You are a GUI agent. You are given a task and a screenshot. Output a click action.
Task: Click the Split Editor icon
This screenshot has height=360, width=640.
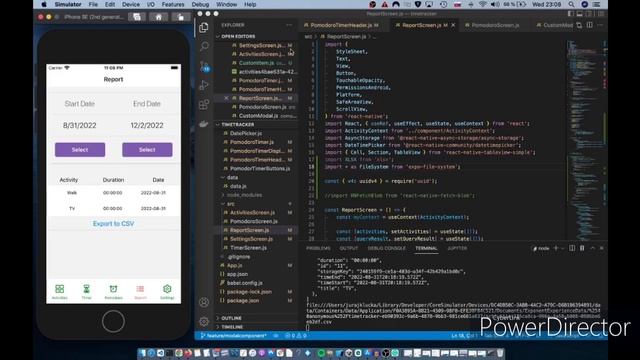[589, 25]
